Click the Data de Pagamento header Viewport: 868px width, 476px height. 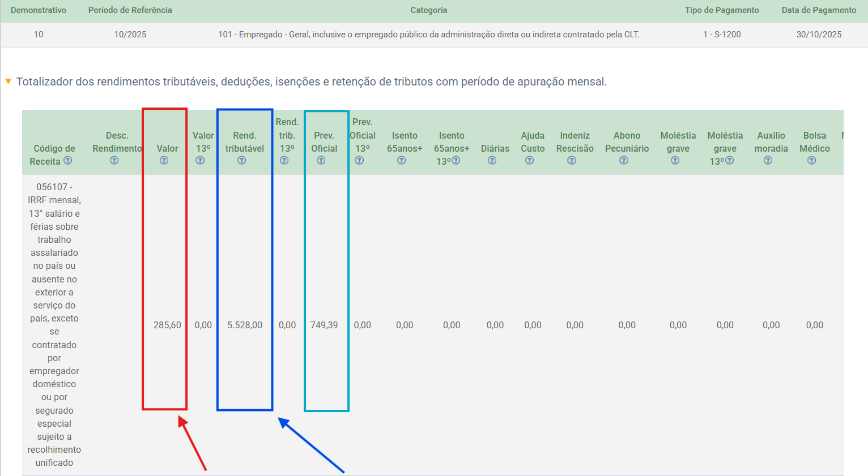pyautogui.click(x=819, y=10)
